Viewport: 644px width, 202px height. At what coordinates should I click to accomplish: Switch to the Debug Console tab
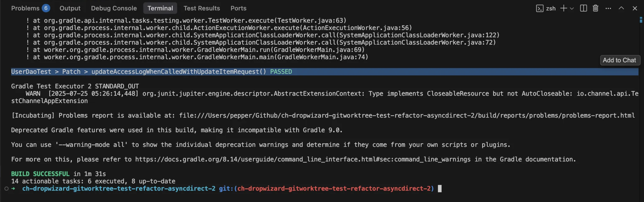tap(114, 8)
